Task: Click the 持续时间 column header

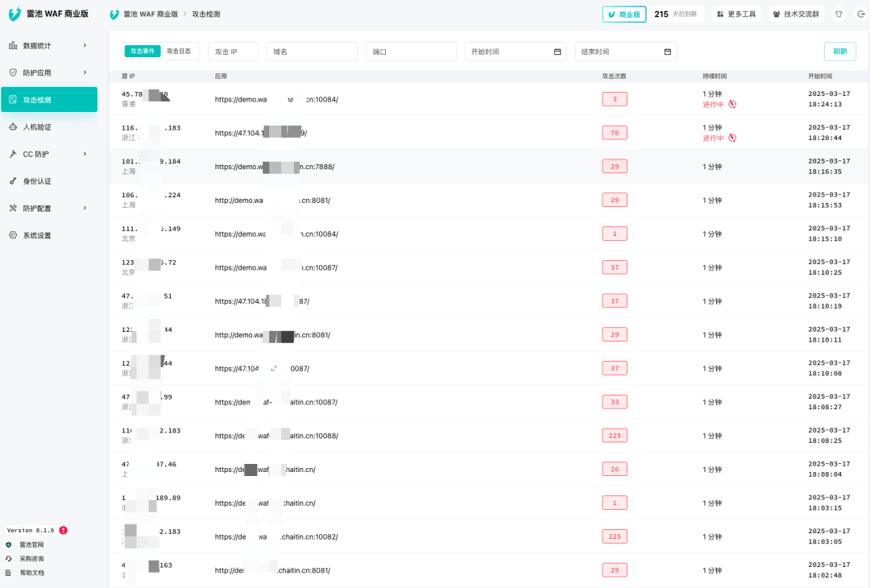Action: (x=715, y=77)
